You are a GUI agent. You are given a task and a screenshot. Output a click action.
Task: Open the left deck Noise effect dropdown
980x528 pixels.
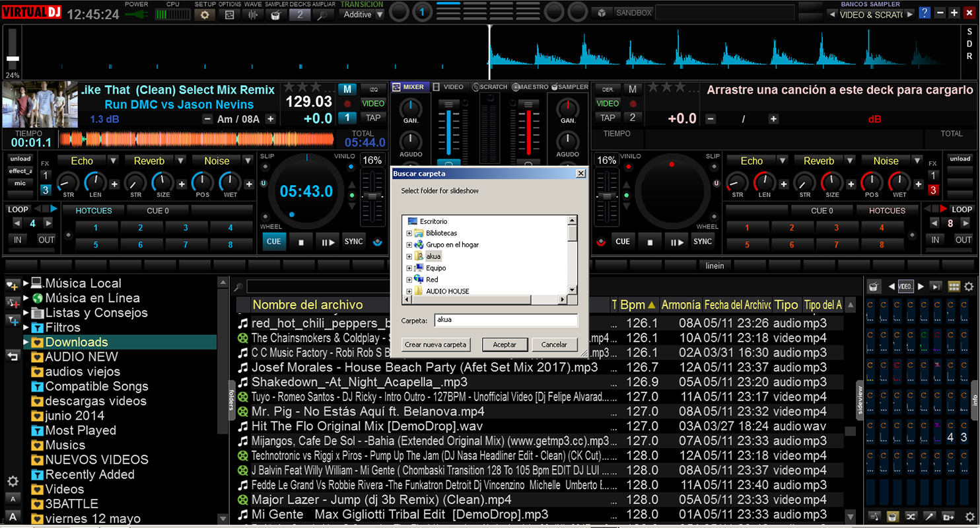(248, 161)
